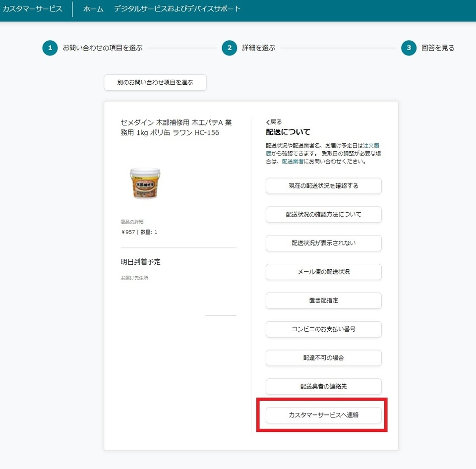Click 明日到着予定 delivery status text
The height and width of the screenshot is (469, 476).
pyautogui.click(x=140, y=262)
